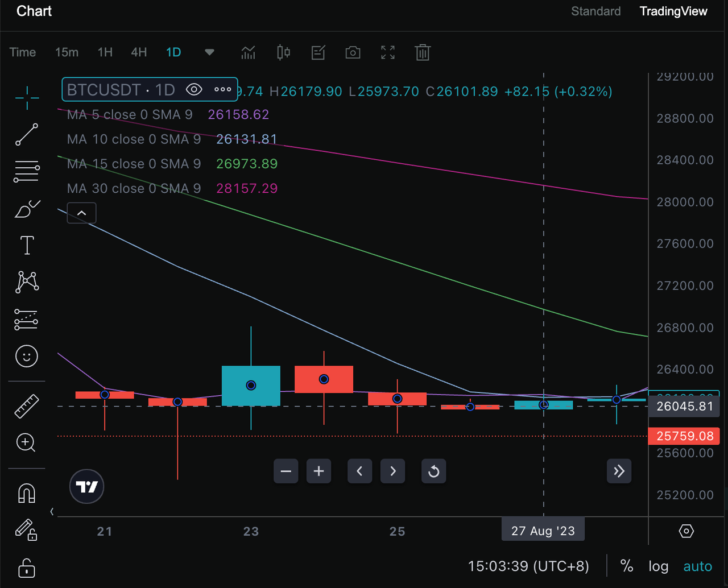Select the Text annotation tool

pyautogui.click(x=27, y=246)
